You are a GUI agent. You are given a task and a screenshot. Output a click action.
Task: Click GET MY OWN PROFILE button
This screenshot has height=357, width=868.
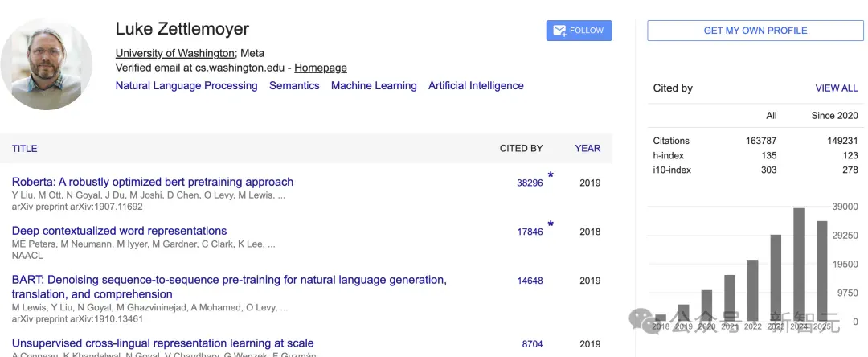click(755, 31)
